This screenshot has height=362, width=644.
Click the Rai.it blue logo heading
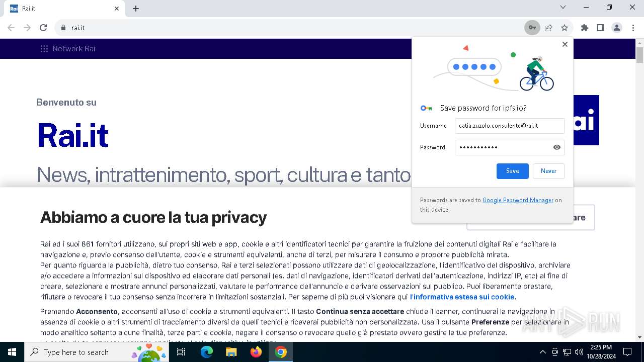coord(73,135)
